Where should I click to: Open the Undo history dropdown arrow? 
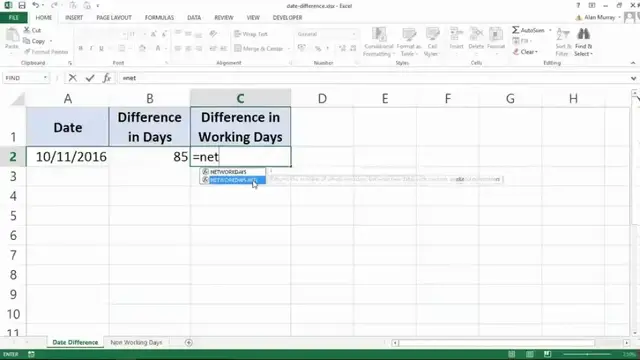[43, 6]
